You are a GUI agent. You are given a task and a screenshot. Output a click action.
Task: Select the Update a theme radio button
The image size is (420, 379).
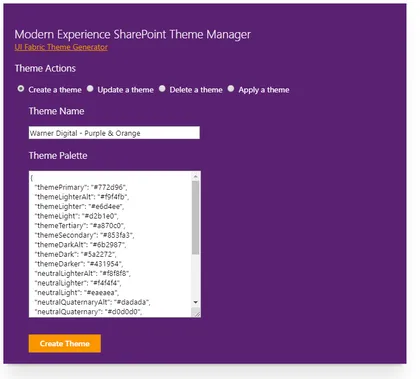pos(90,89)
